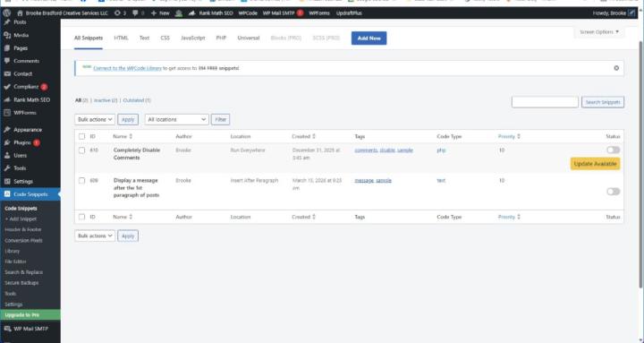
Task: Click the Plugins plug icon
Action: pyautogui.click(x=7, y=142)
